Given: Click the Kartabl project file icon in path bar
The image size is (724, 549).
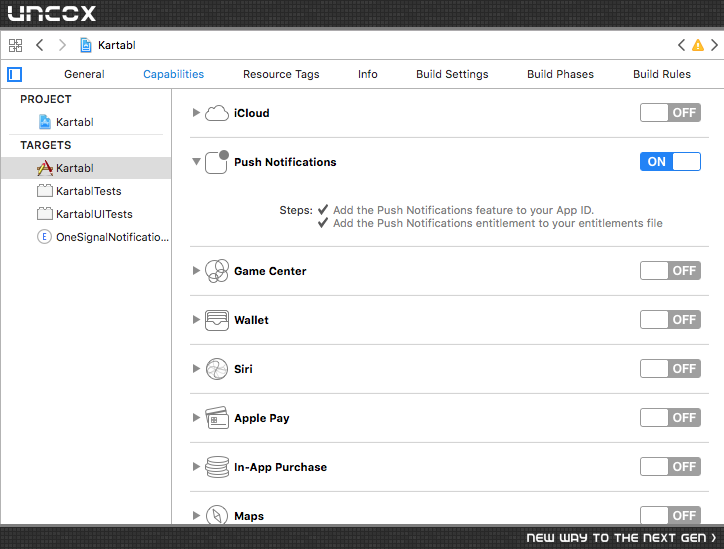Looking at the screenshot, I should (x=86, y=45).
